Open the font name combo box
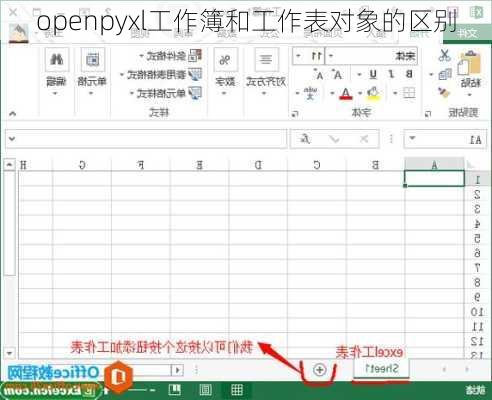Viewport: 492px width, 400px height. pyautogui.click(x=371, y=56)
